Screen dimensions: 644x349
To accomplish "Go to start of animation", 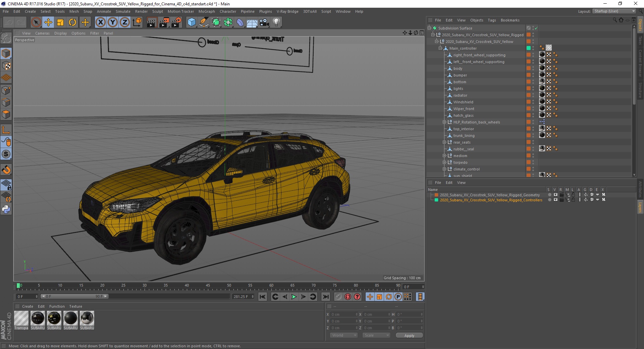I will [x=263, y=297].
